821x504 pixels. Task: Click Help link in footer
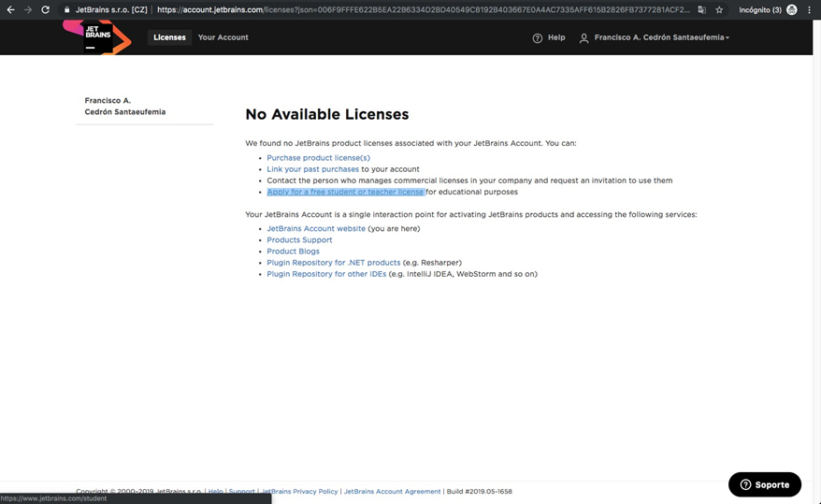point(215,492)
